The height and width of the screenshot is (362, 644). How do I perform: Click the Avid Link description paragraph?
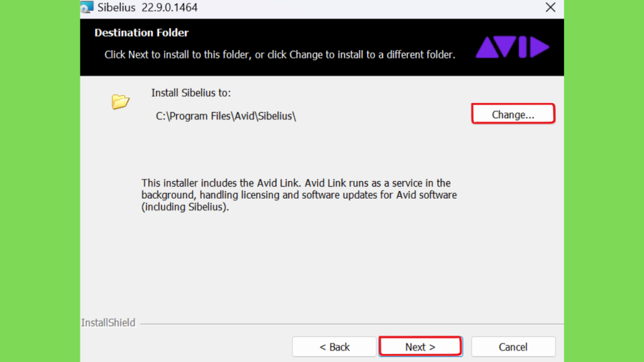299,195
